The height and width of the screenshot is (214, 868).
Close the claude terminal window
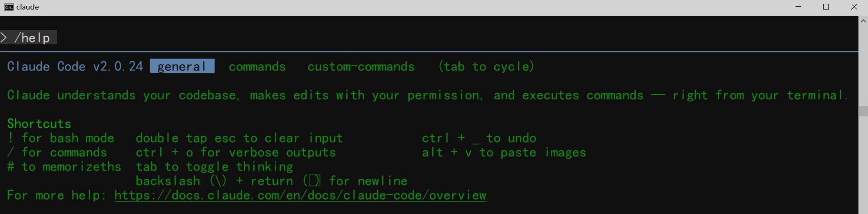coord(854,7)
